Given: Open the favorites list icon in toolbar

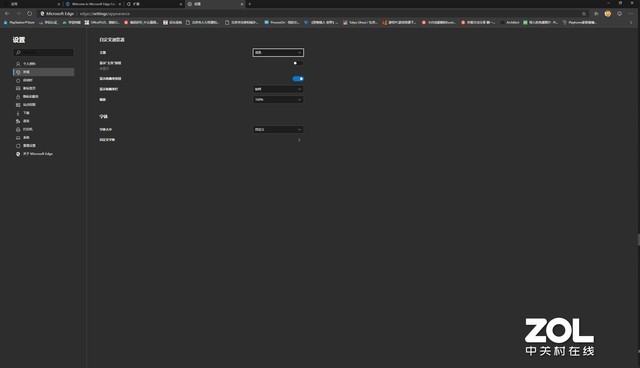Looking at the screenshot, I should click(596, 14).
